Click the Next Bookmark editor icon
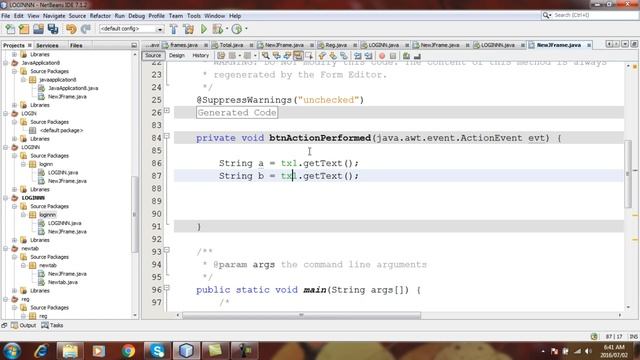This screenshot has width=640, height=360. 333,56
